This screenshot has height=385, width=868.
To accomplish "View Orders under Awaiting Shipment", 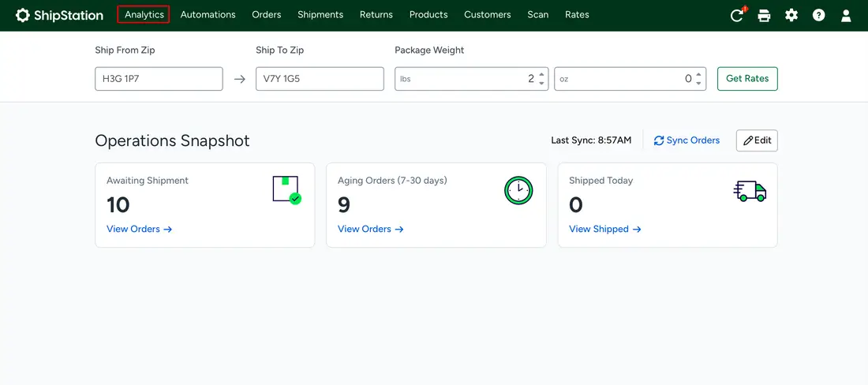I will click(x=140, y=229).
